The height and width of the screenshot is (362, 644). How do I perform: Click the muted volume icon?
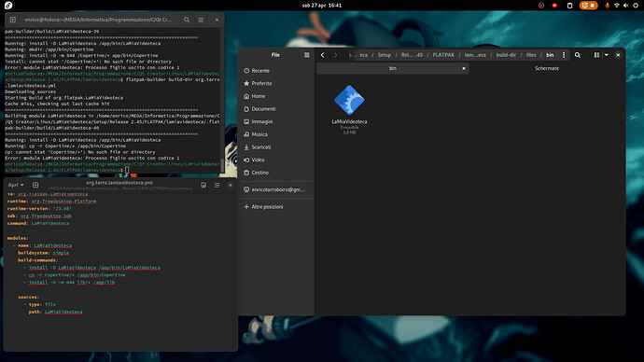[x=626, y=6]
